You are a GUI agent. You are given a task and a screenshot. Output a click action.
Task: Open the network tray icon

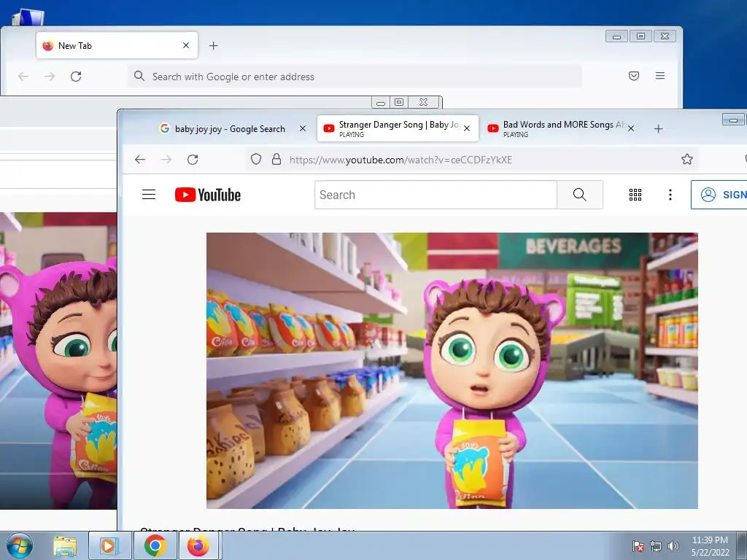click(656, 546)
